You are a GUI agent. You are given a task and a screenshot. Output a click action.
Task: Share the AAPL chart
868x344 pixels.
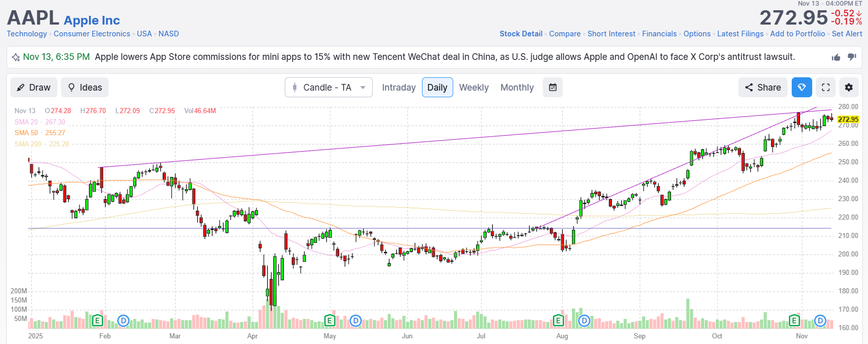click(x=763, y=88)
